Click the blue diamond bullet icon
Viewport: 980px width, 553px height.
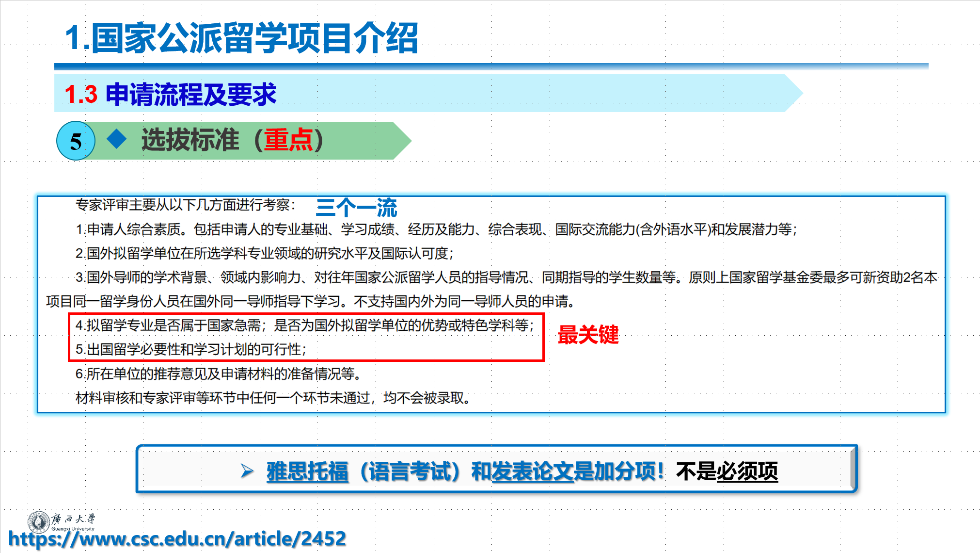tap(116, 139)
